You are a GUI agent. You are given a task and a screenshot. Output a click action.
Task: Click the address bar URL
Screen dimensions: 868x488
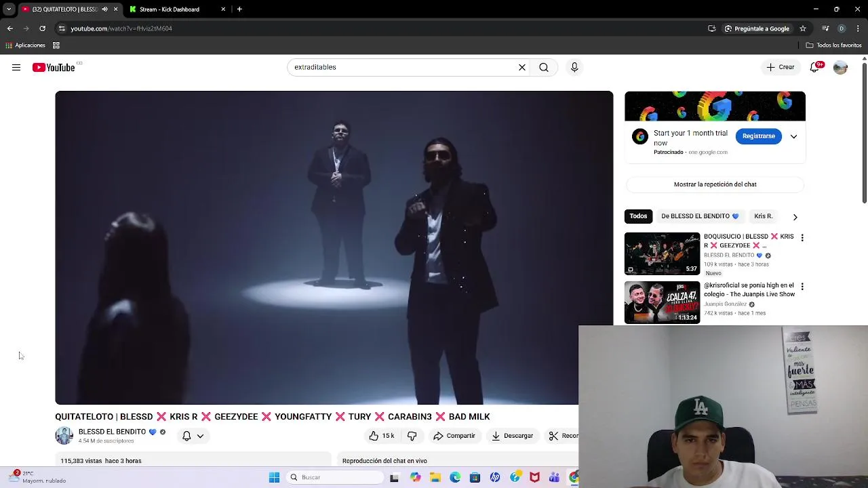tap(121, 28)
